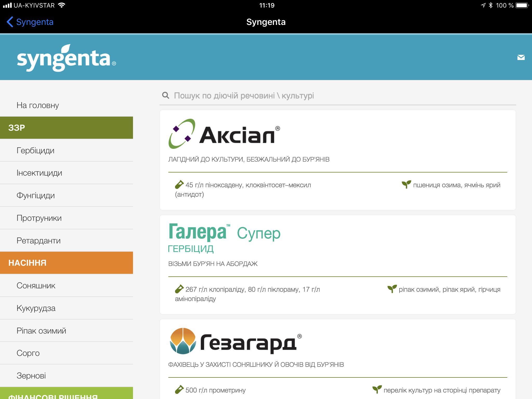Open Сорго seeds
Image resolution: width=532 pixels, height=399 pixels.
(x=66, y=353)
